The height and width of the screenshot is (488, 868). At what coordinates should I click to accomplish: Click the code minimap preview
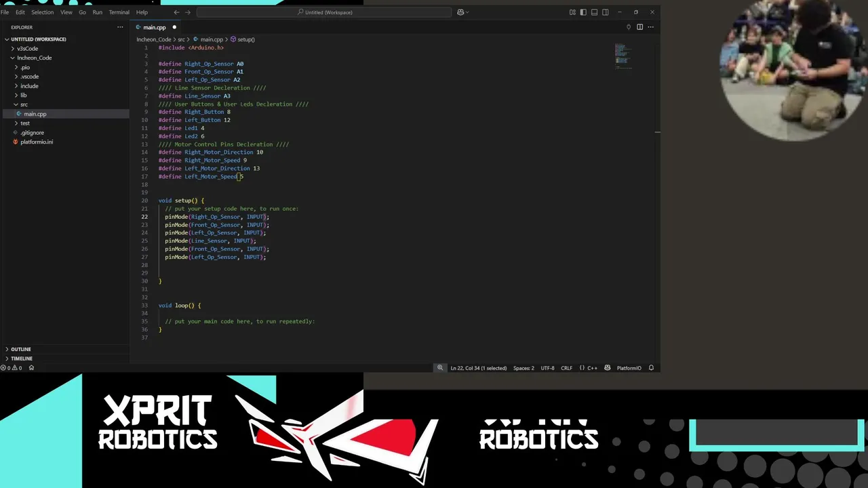click(x=623, y=56)
